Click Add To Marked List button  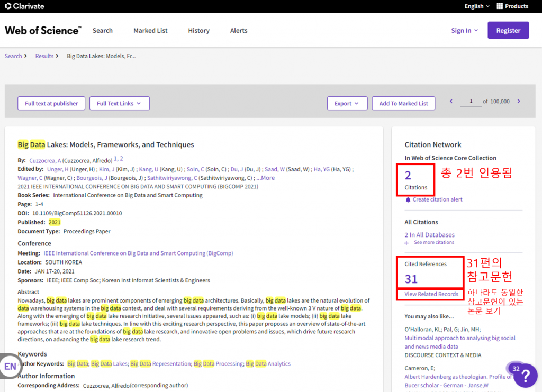click(403, 104)
